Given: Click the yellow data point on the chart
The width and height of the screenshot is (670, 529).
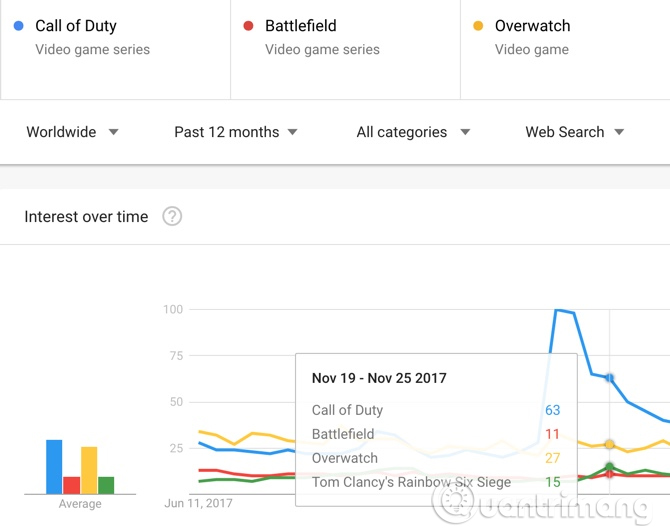Looking at the screenshot, I should (610, 444).
